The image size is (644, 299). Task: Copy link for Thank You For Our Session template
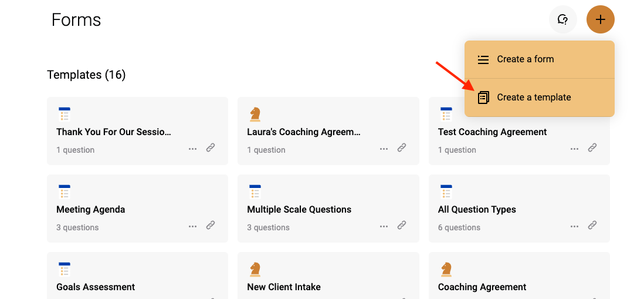211,147
